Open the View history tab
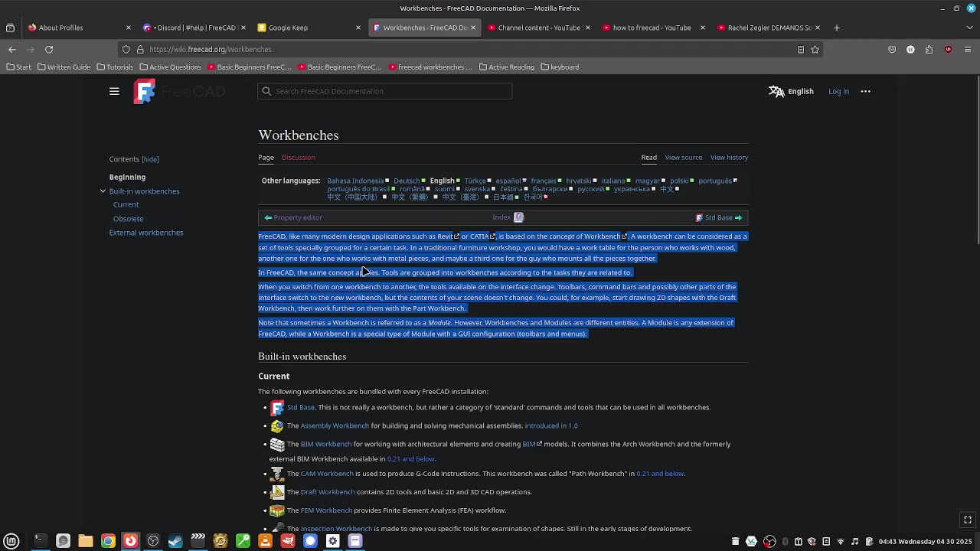The height and width of the screenshot is (551, 980). coord(729,158)
